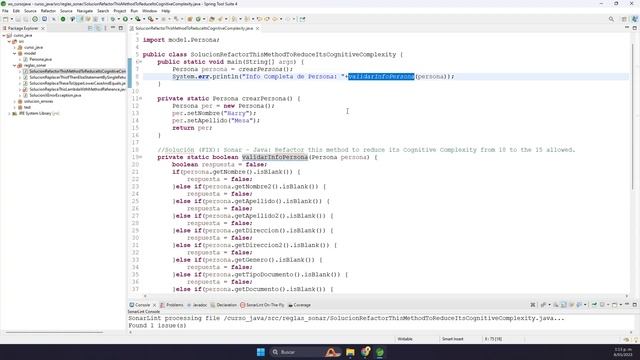The width and height of the screenshot is (640, 360).
Task: Switch to SonarLint On-The-Fly tab
Action: 262,305
